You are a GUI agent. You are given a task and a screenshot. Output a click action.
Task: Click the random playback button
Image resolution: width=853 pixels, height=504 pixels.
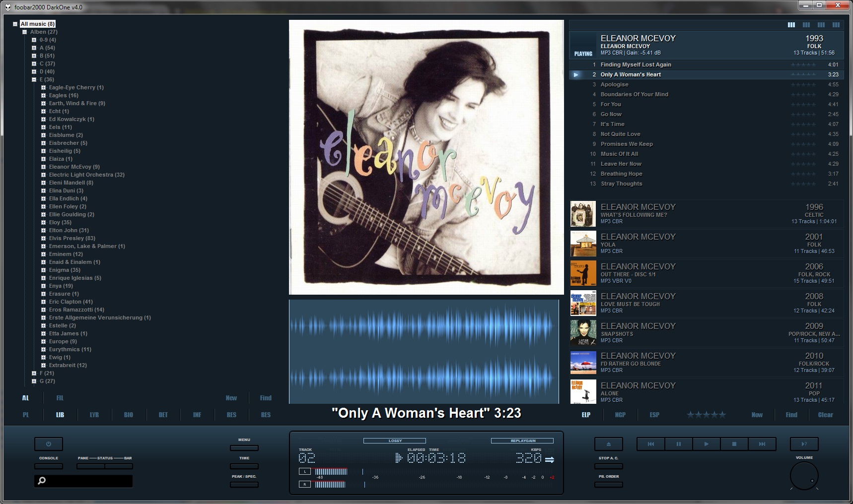[x=804, y=444]
